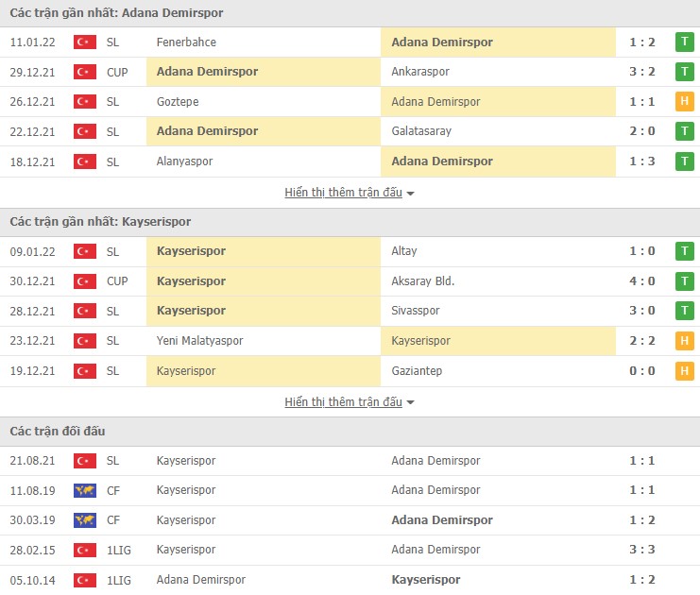The image size is (700, 595).
Task: Click the CUP competition label for 30.12.21
Action: click(x=118, y=280)
